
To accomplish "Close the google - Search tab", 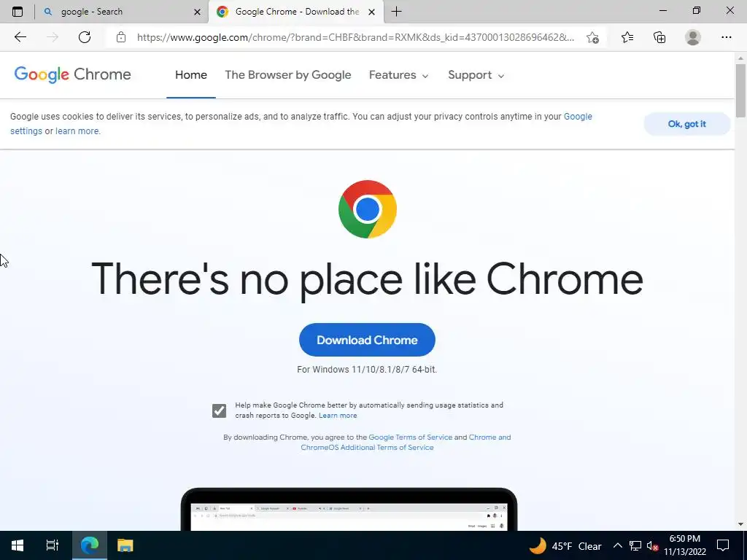I will [x=197, y=12].
